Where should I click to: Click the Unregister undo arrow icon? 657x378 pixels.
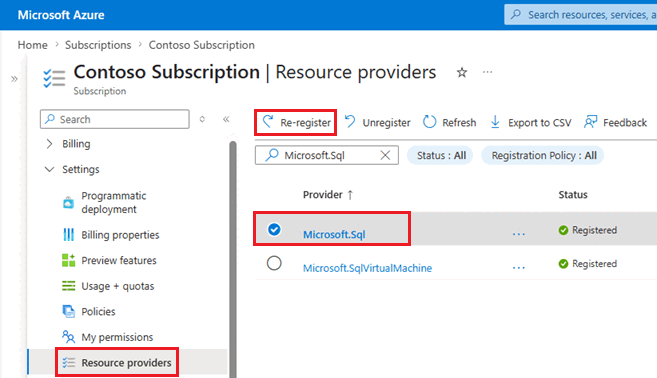click(x=350, y=122)
